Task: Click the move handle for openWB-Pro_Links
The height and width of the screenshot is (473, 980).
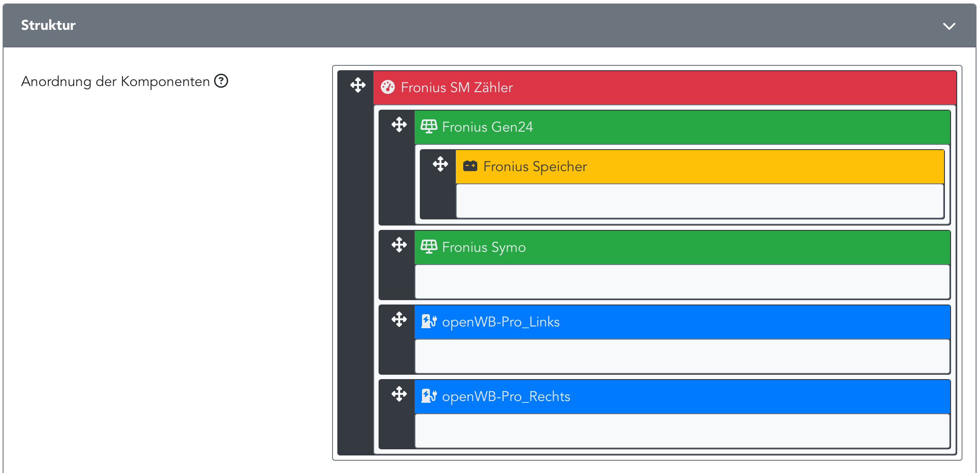Action: pyautogui.click(x=399, y=319)
